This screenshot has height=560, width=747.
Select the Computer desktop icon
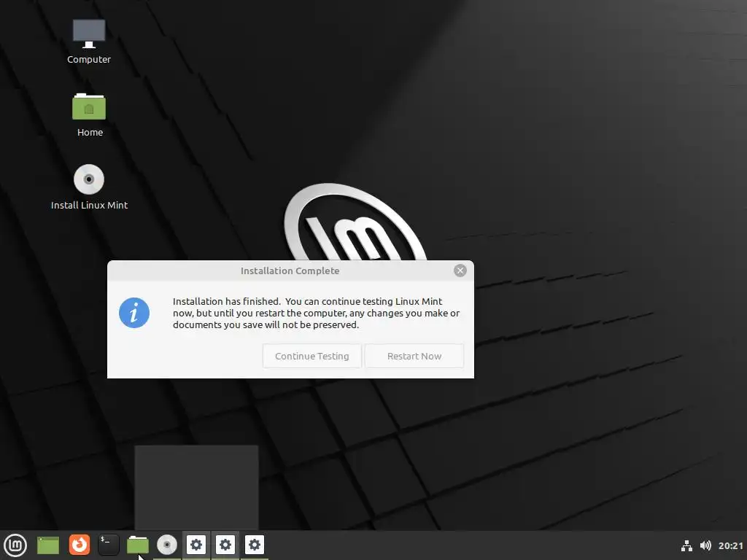pyautogui.click(x=89, y=42)
